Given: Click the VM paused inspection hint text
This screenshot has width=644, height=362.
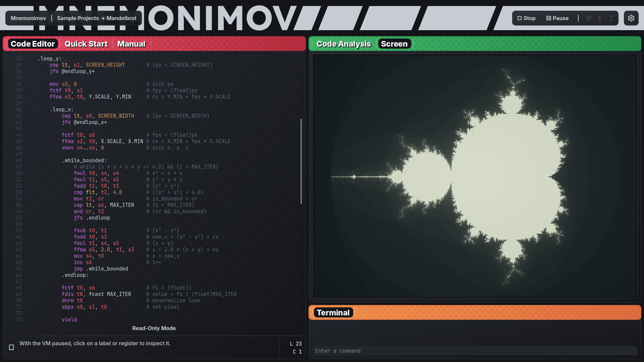Looking at the screenshot, I should tap(95, 343).
